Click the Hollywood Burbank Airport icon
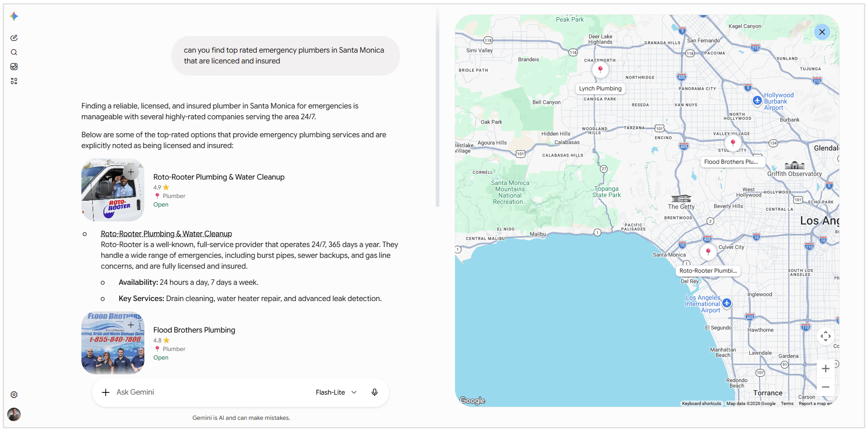The height and width of the screenshot is (432, 868). coord(757,100)
